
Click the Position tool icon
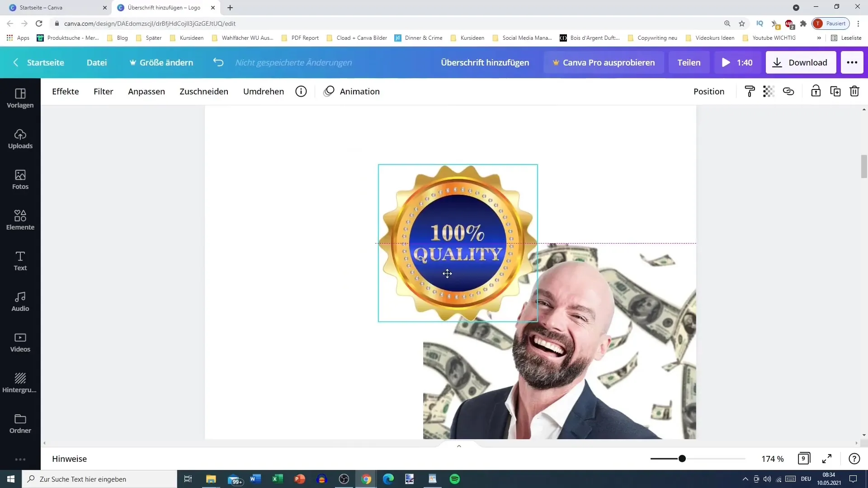point(709,91)
